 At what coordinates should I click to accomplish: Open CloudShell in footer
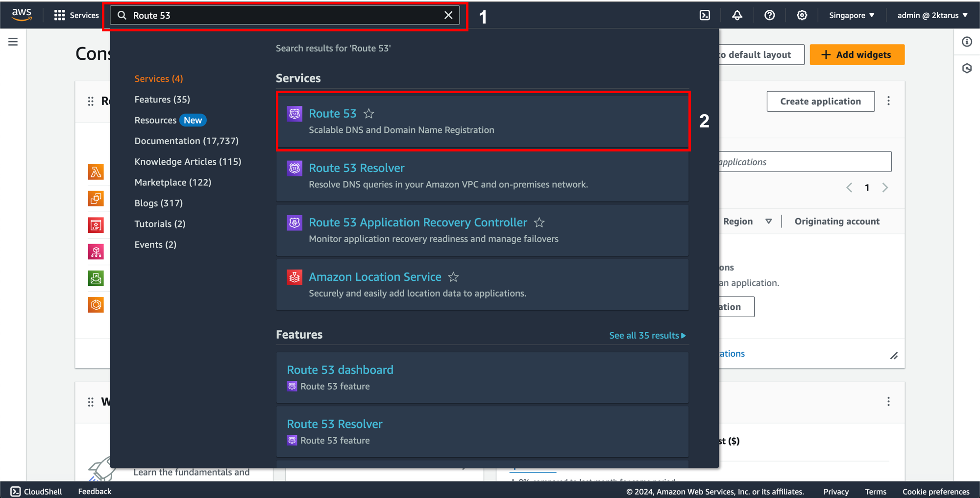click(36, 491)
